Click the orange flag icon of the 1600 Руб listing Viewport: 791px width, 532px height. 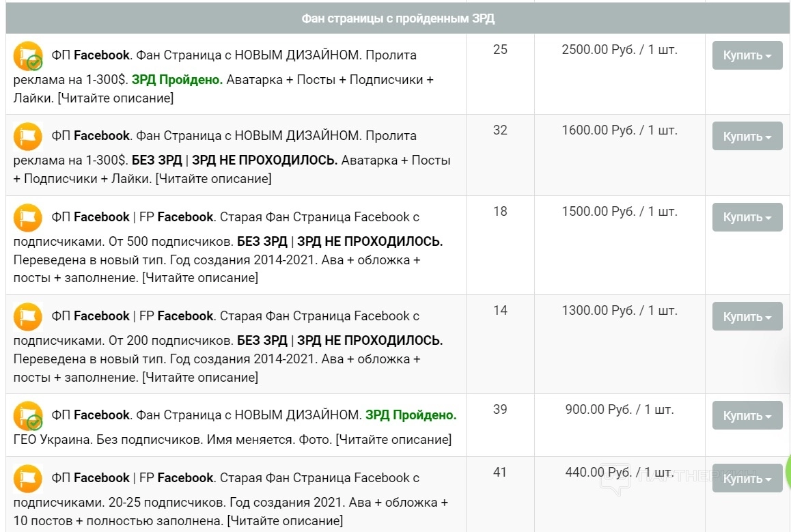(28, 137)
